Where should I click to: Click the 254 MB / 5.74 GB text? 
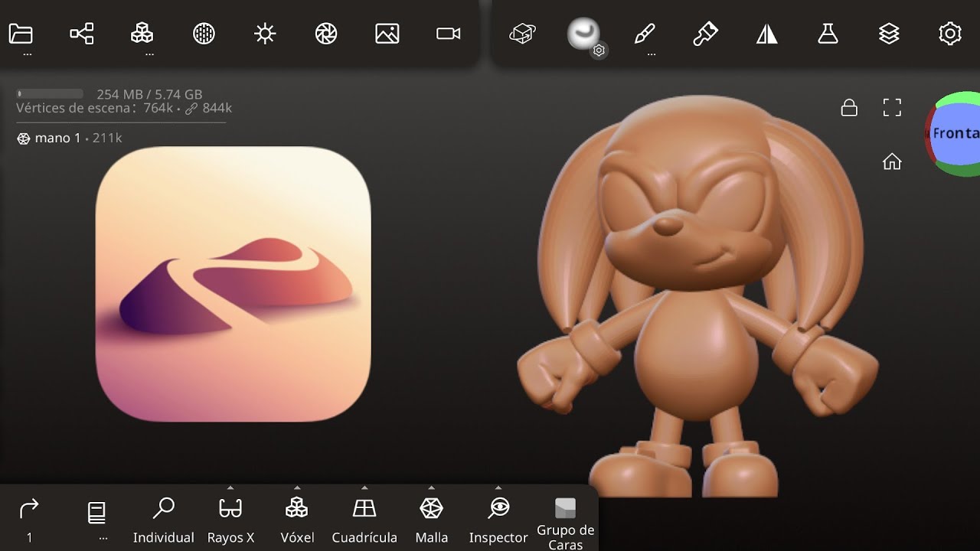click(x=149, y=95)
